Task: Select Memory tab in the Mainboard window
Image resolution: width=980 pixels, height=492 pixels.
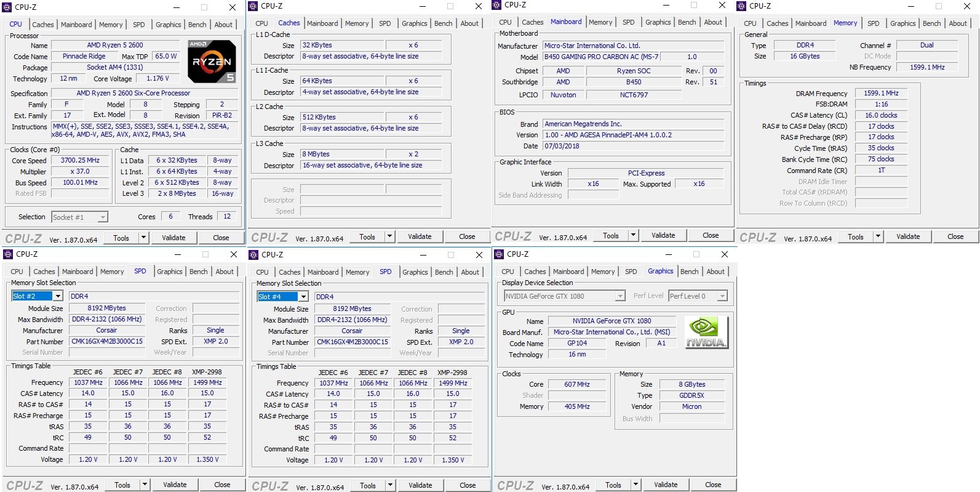Action: [600, 22]
